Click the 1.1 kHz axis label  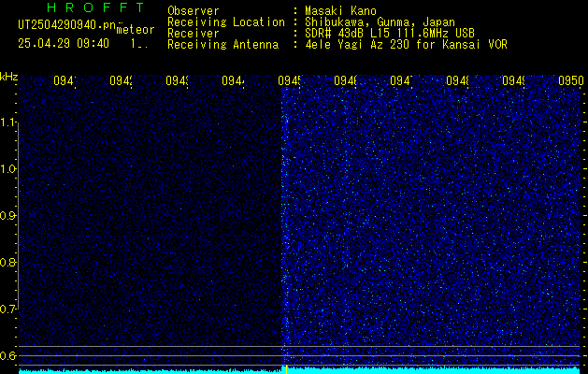pos(7,122)
